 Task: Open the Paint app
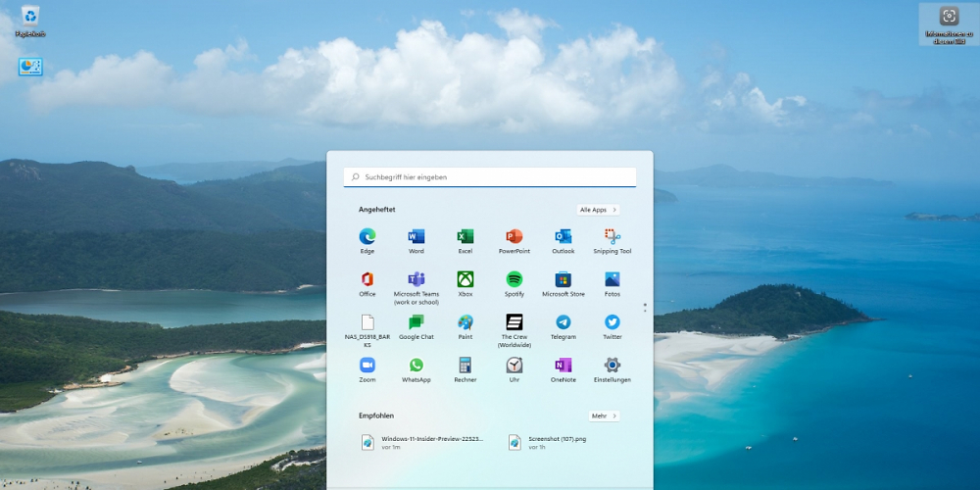[465, 327]
